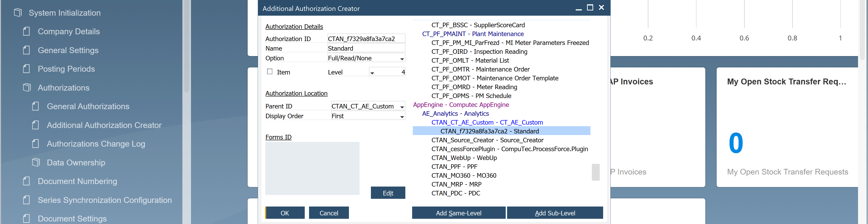Click the General Settings document icon

(x=27, y=50)
